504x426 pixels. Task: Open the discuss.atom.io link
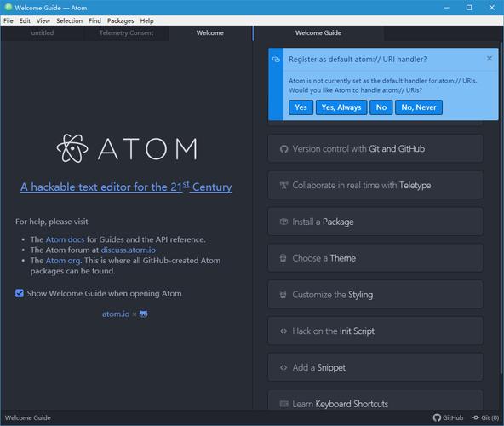pyautogui.click(x=129, y=250)
